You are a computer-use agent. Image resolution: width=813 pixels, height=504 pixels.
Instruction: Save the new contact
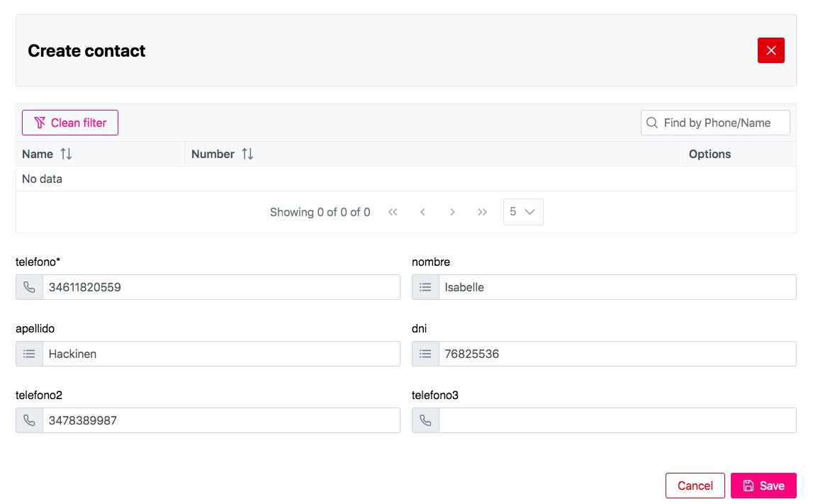click(x=763, y=486)
